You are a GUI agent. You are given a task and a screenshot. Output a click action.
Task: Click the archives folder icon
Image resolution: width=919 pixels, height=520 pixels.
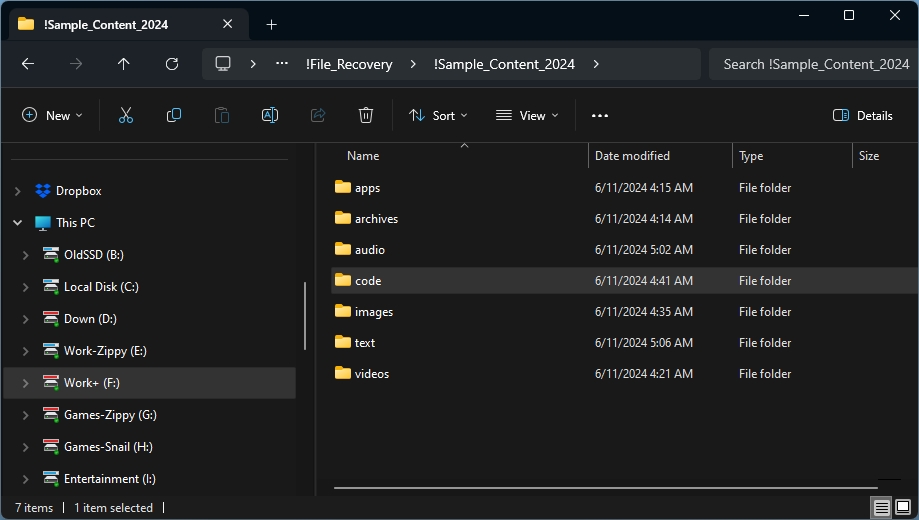pyautogui.click(x=343, y=218)
